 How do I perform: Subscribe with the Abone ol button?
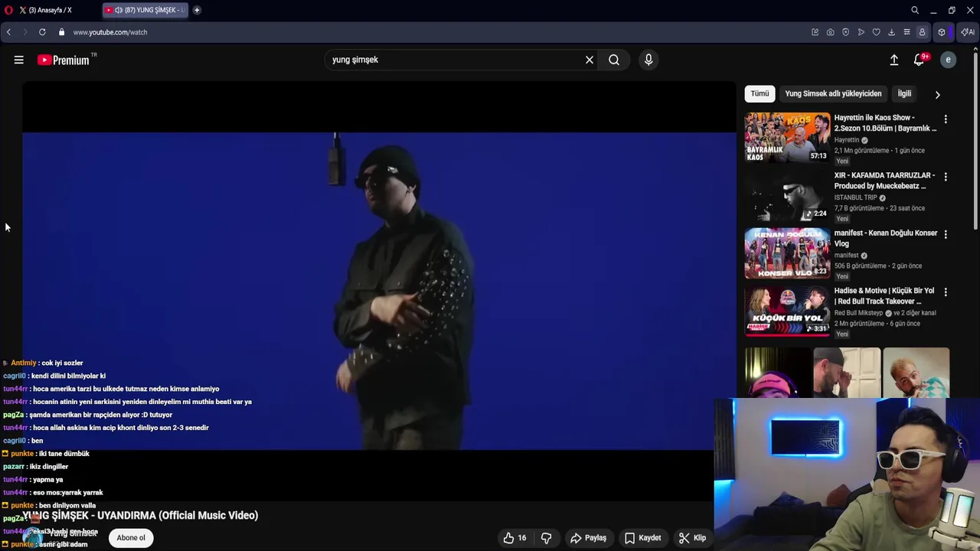(131, 538)
